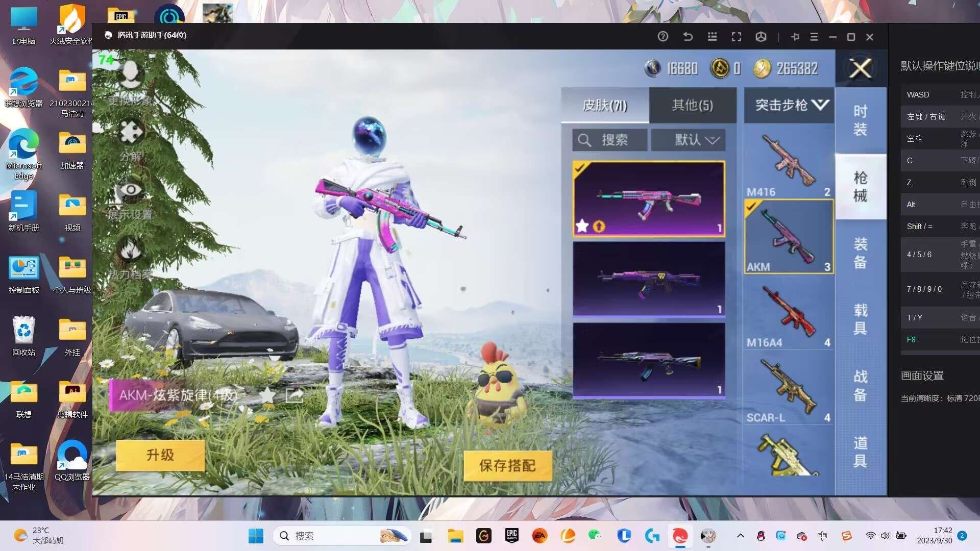Open the 战备 category tab
980x551 pixels.
click(860, 386)
